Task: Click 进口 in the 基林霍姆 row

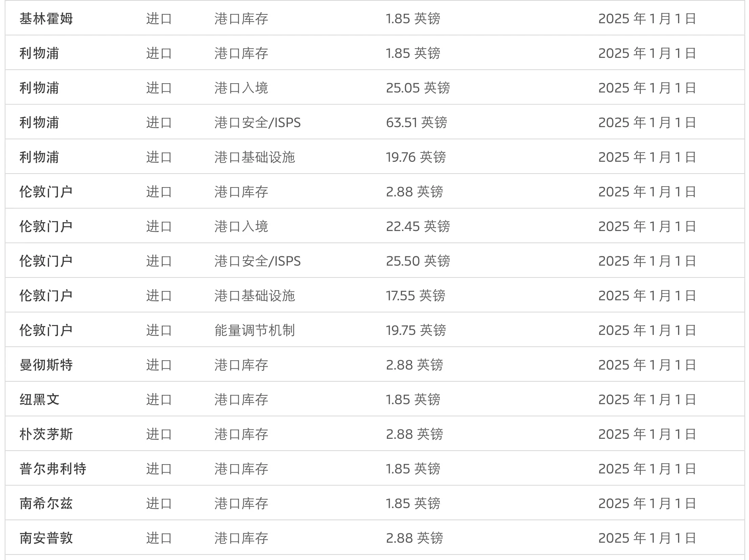Action: [159, 19]
